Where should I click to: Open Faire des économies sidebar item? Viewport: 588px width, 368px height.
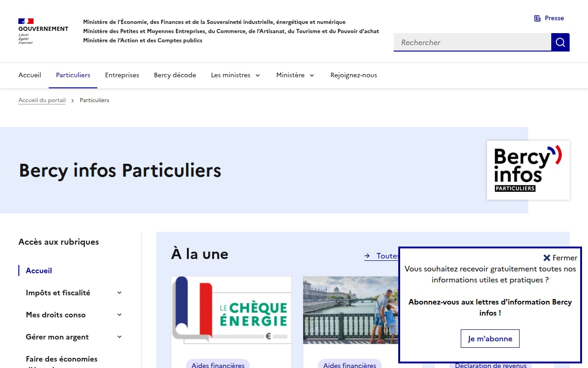pyautogui.click(x=62, y=362)
